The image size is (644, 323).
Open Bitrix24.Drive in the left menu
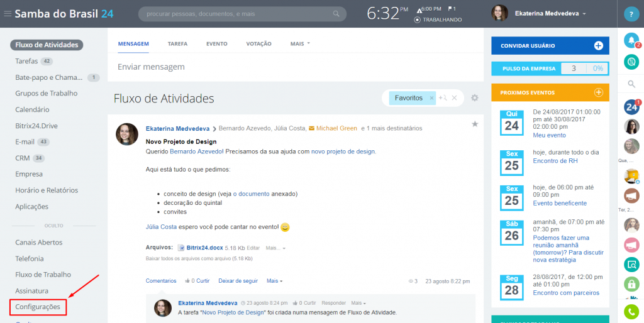point(36,126)
